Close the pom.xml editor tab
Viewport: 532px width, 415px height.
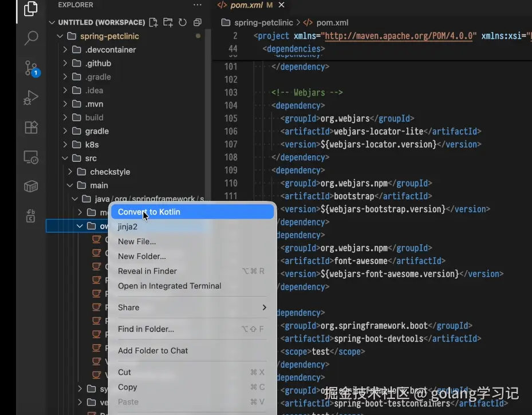point(281,5)
